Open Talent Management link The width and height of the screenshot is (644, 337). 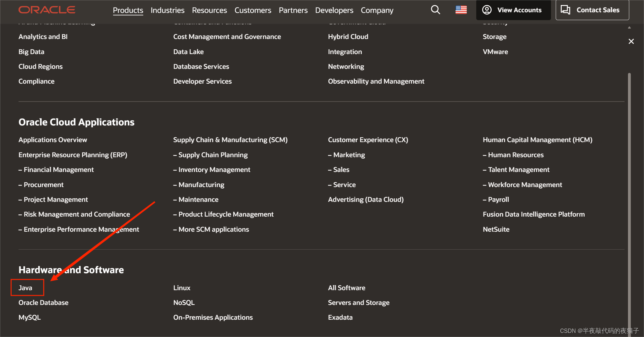coord(516,169)
